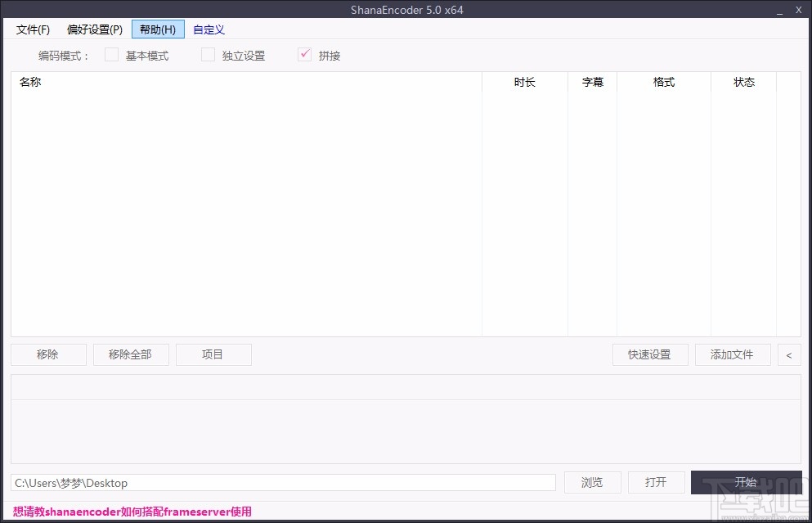Enable the 基本模式 checkbox
This screenshot has height=523, width=812.
click(x=111, y=54)
